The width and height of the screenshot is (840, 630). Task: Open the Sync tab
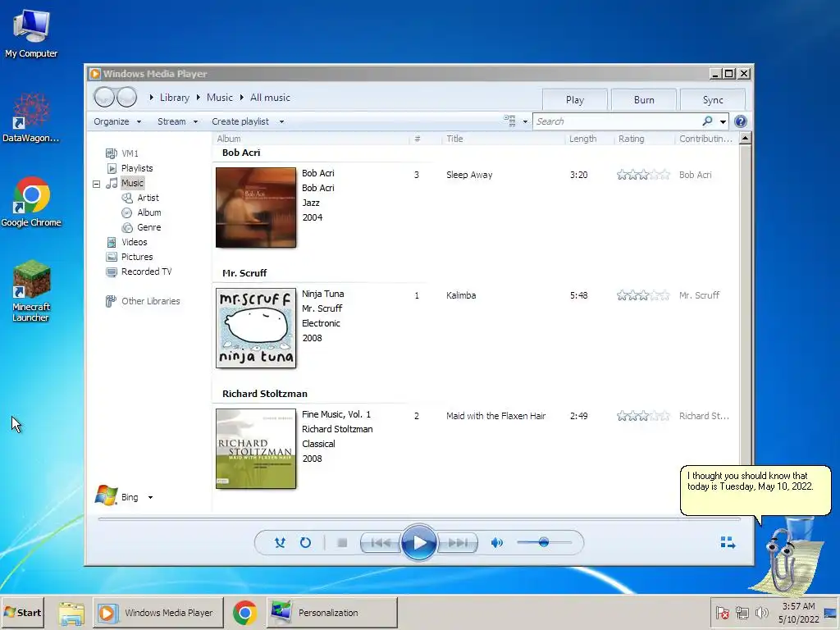click(713, 99)
